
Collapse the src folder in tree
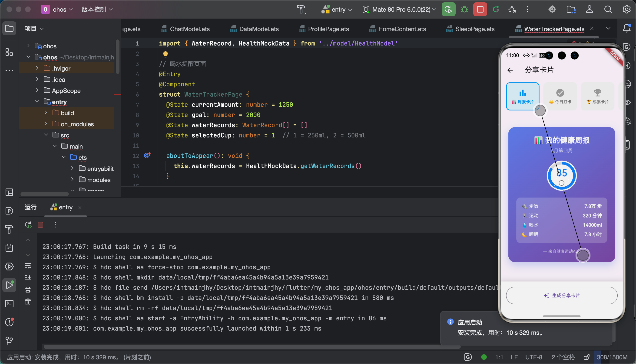pyautogui.click(x=46, y=135)
